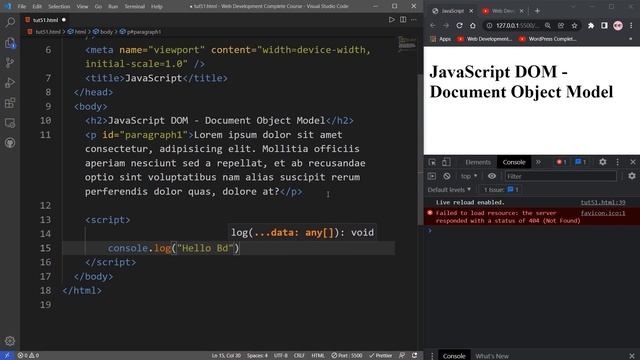Image resolution: width=640 pixels, height=360 pixels.
Task: Click the 'Ln 15, Col 30' status entry
Action: coord(226,356)
